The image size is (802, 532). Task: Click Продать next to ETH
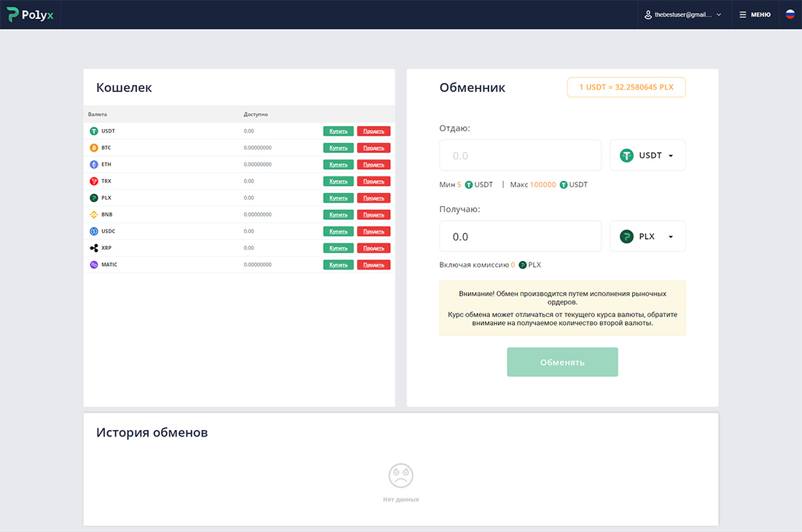(373, 164)
